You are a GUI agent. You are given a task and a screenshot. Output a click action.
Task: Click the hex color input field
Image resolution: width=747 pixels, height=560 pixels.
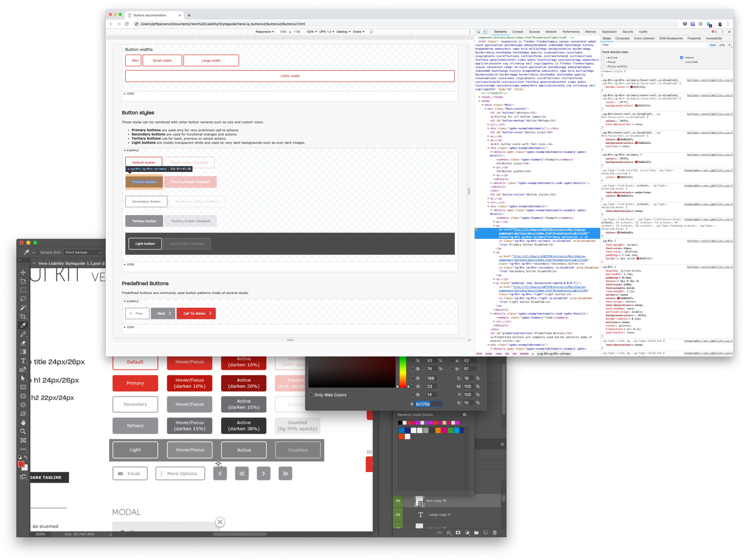coord(429,404)
